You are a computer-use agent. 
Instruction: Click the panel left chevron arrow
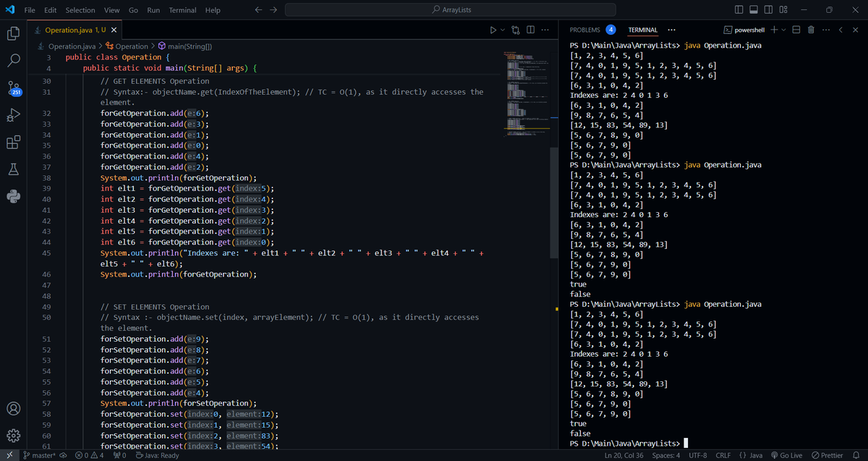tap(841, 30)
